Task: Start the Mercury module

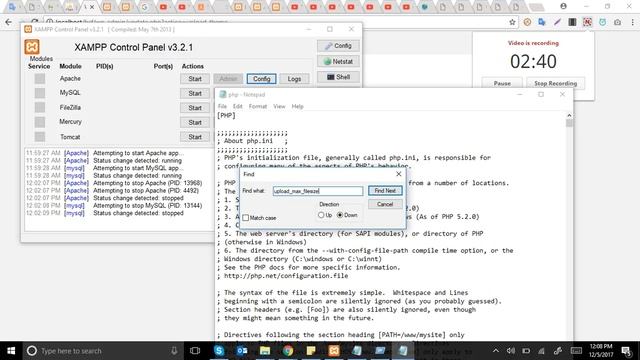Action: click(195, 122)
